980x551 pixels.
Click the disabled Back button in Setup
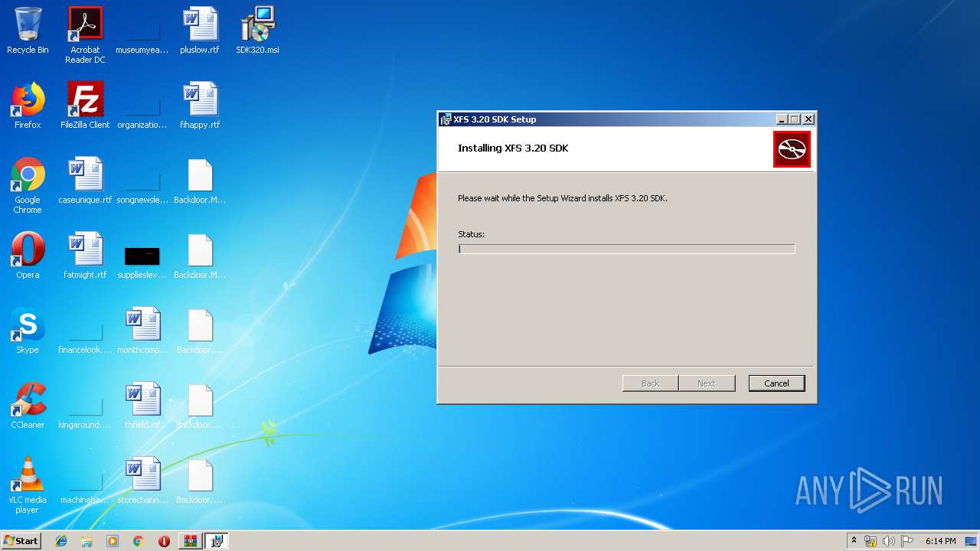click(650, 383)
